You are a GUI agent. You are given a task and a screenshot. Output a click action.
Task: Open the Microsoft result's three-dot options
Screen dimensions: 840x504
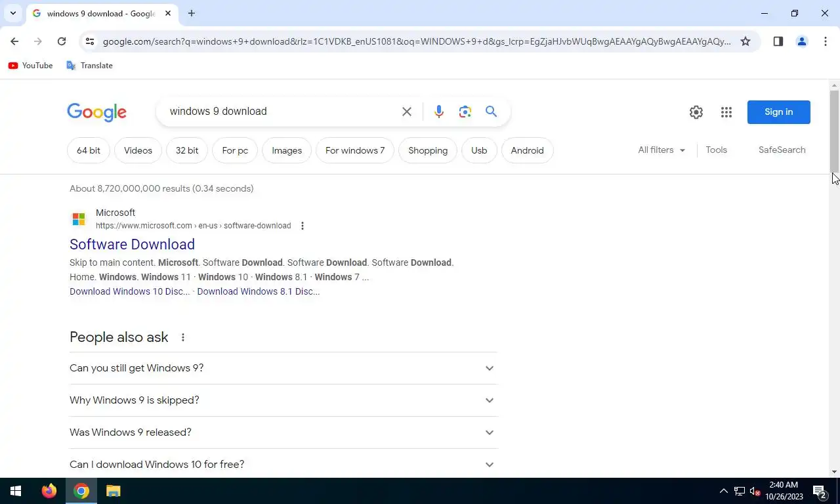coord(303,226)
